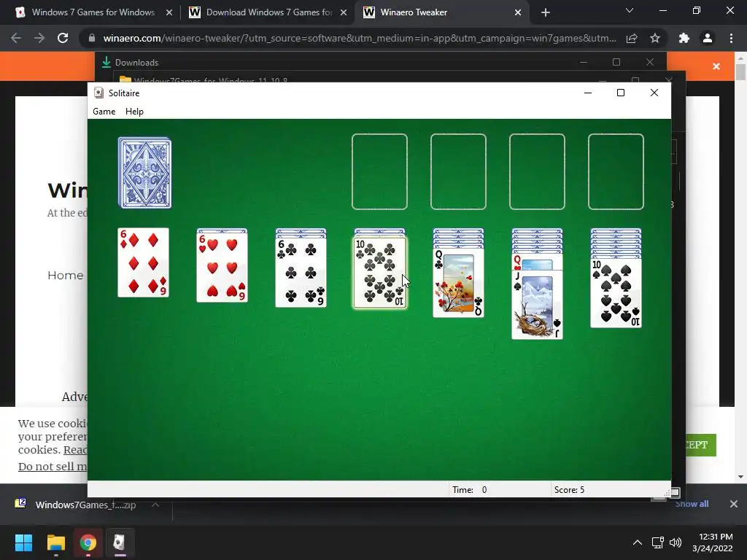The image size is (747, 560).
Task: Click the Do not sell link
Action: tap(53, 467)
